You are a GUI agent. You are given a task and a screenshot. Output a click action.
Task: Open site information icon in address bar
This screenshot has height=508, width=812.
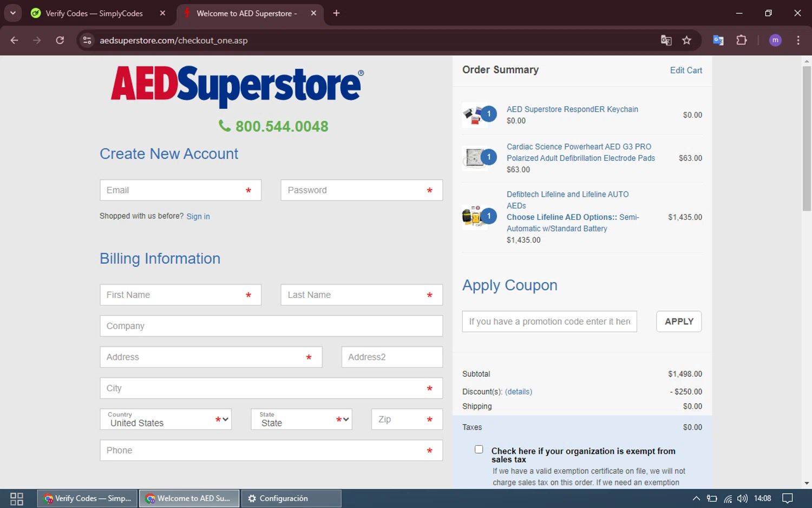[x=87, y=40]
